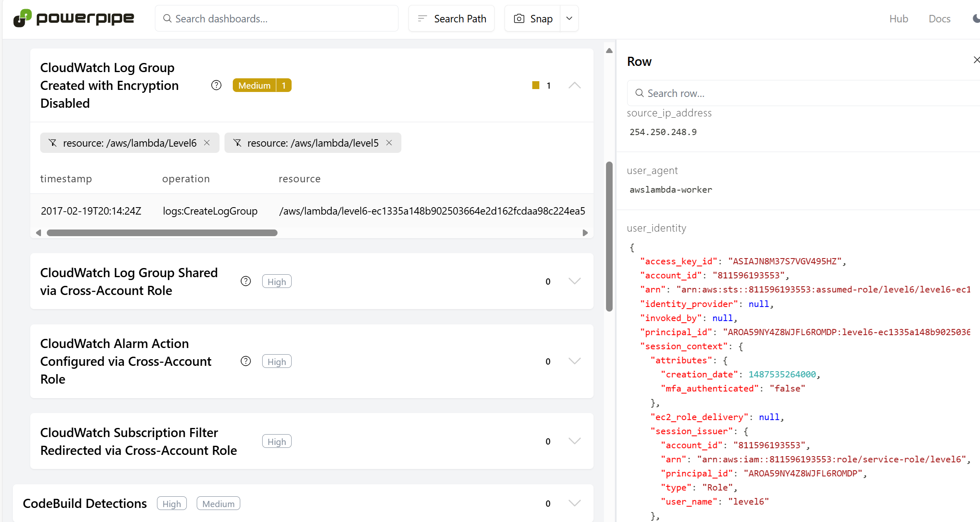Screen dimensions: 980x522
Task: Expand CloudWatch Alarm Action Configured via Cross-Account Role
Action: (x=574, y=361)
